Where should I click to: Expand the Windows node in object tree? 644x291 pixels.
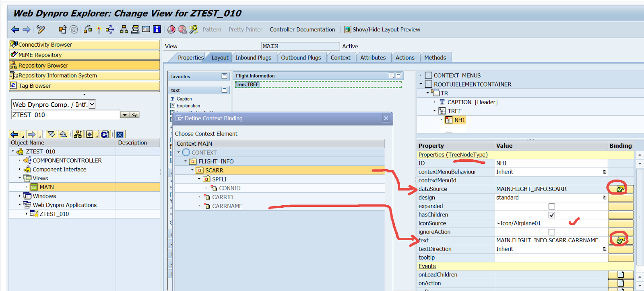point(19,196)
